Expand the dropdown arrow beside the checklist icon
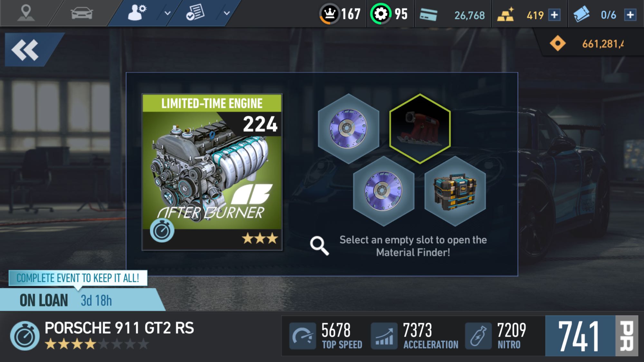644x362 pixels. click(x=227, y=13)
